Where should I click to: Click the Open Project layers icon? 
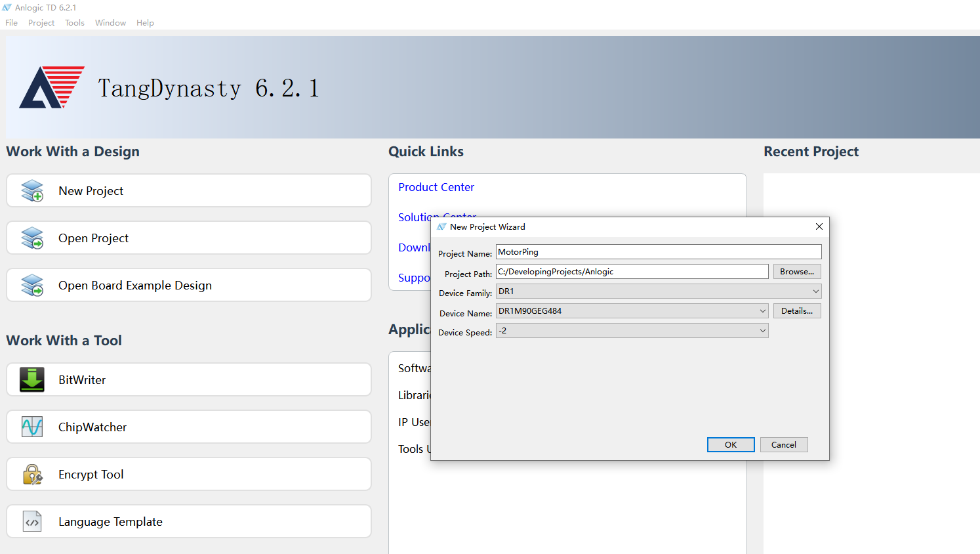[x=32, y=238]
